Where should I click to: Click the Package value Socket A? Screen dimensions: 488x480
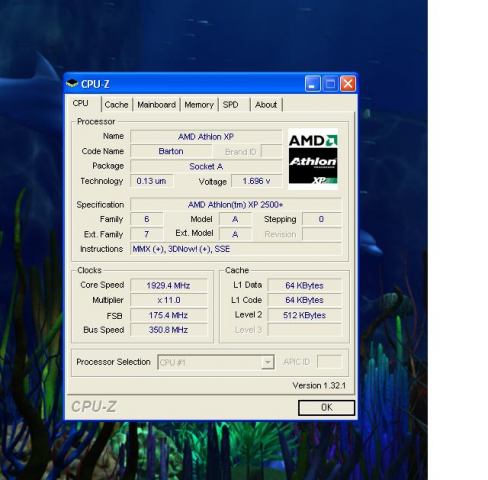pyautogui.click(x=206, y=166)
